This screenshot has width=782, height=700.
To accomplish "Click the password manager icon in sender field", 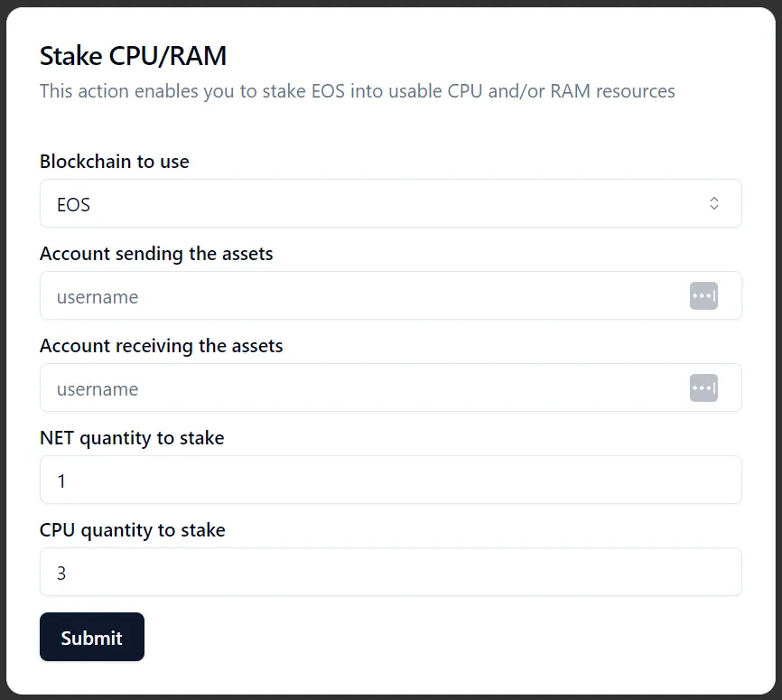I will point(703,296).
